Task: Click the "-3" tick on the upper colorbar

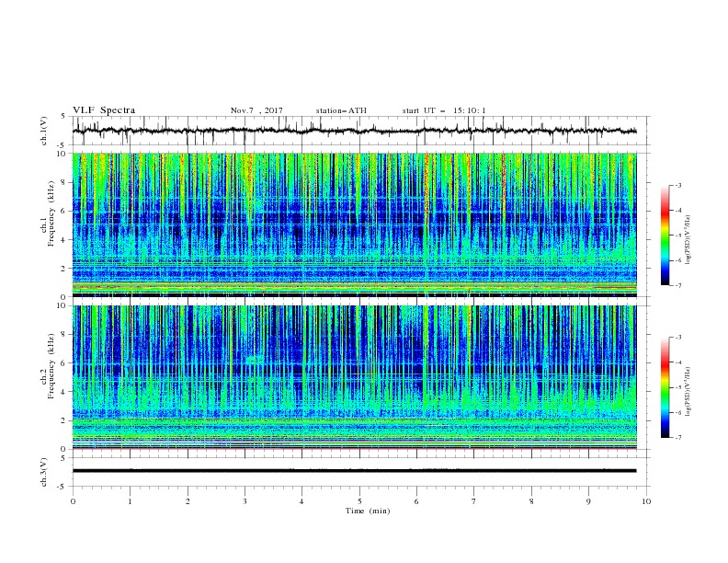Action: [x=678, y=185]
